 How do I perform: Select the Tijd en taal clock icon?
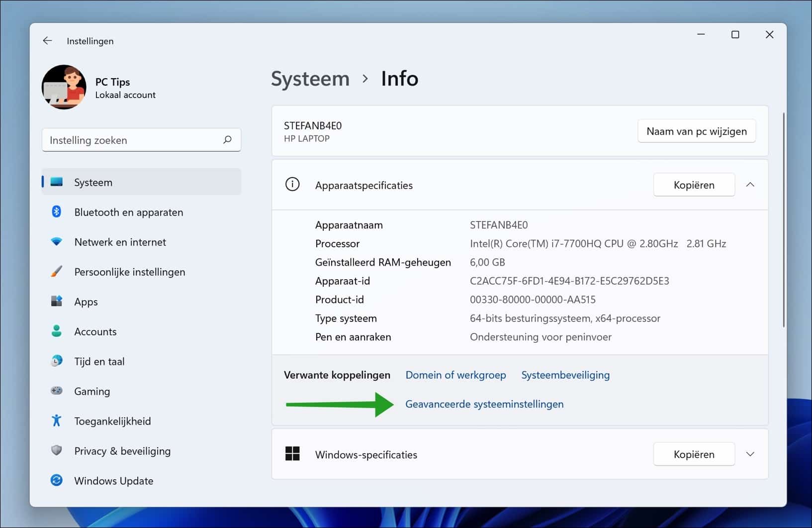click(x=57, y=361)
